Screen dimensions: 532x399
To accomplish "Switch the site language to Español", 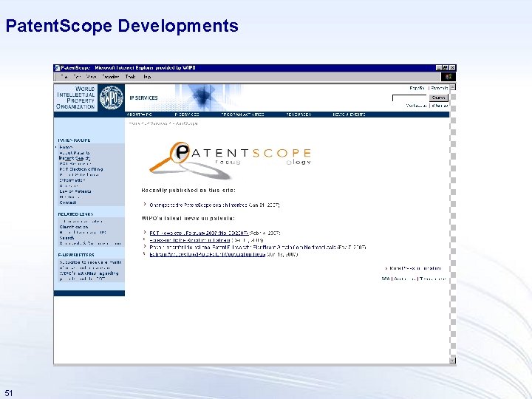I will (417, 88).
